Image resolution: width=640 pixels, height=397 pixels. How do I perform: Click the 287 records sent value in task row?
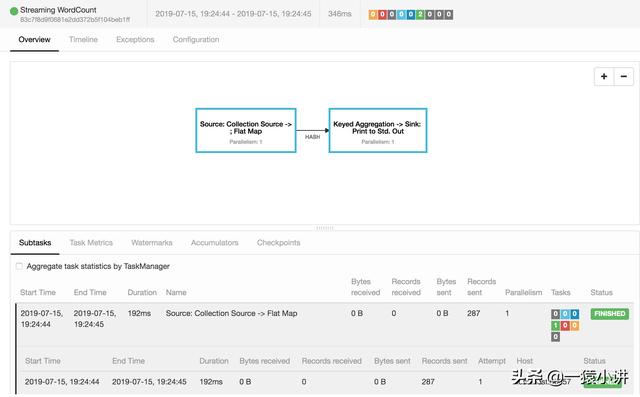[473, 313]
